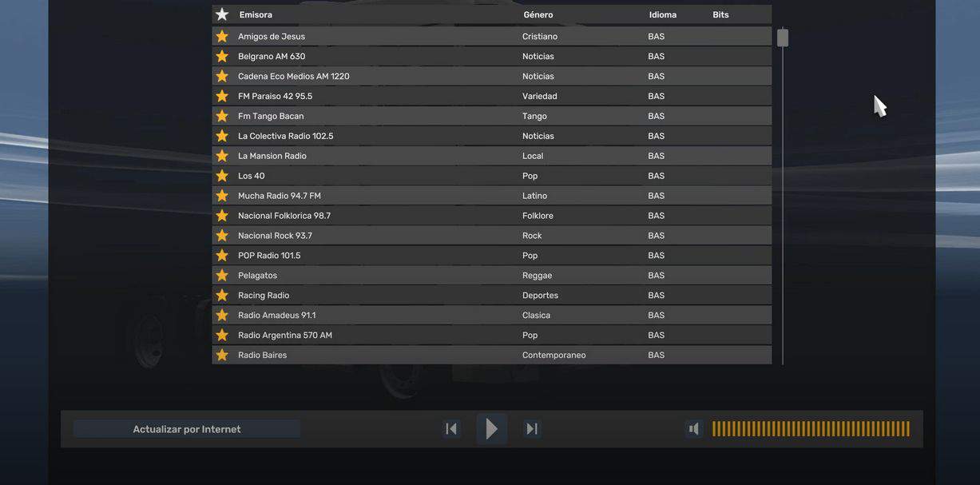Skip to the next station

[532, 429]
